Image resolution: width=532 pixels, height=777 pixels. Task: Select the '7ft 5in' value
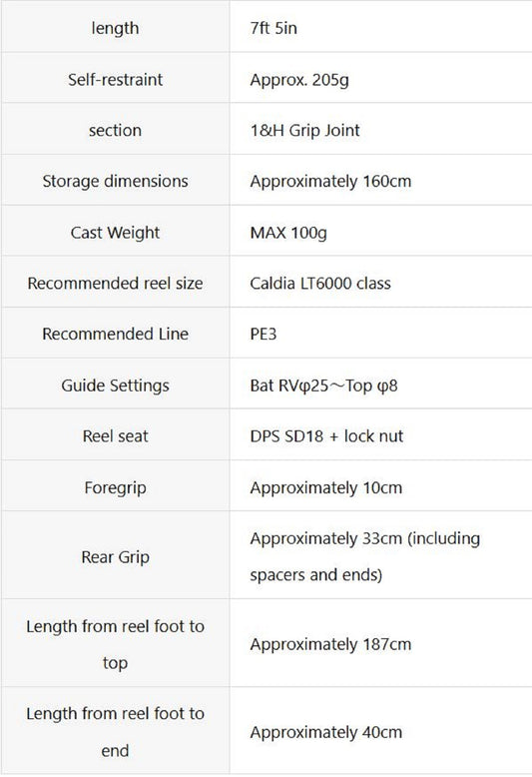(273, 28)
